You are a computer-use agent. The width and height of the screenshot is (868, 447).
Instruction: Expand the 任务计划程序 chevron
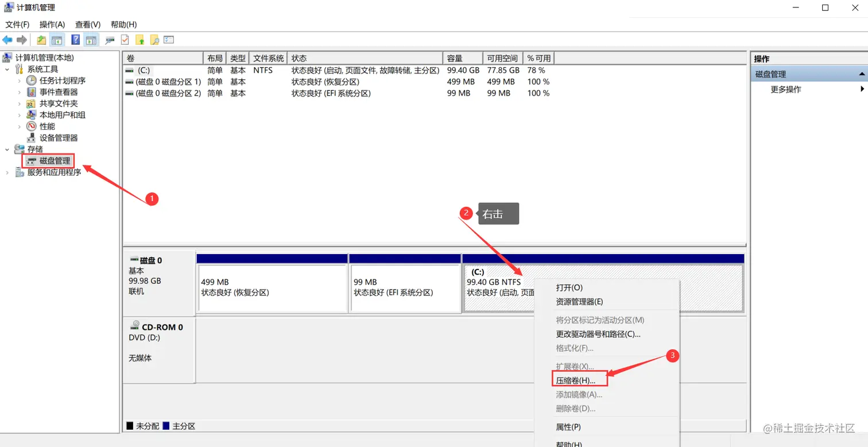point(20,80)
